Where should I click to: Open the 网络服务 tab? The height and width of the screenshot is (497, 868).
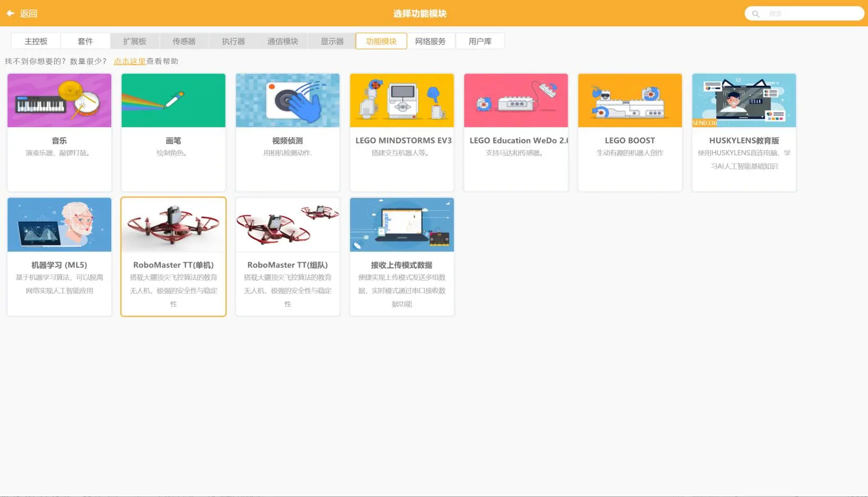point(431,41)
